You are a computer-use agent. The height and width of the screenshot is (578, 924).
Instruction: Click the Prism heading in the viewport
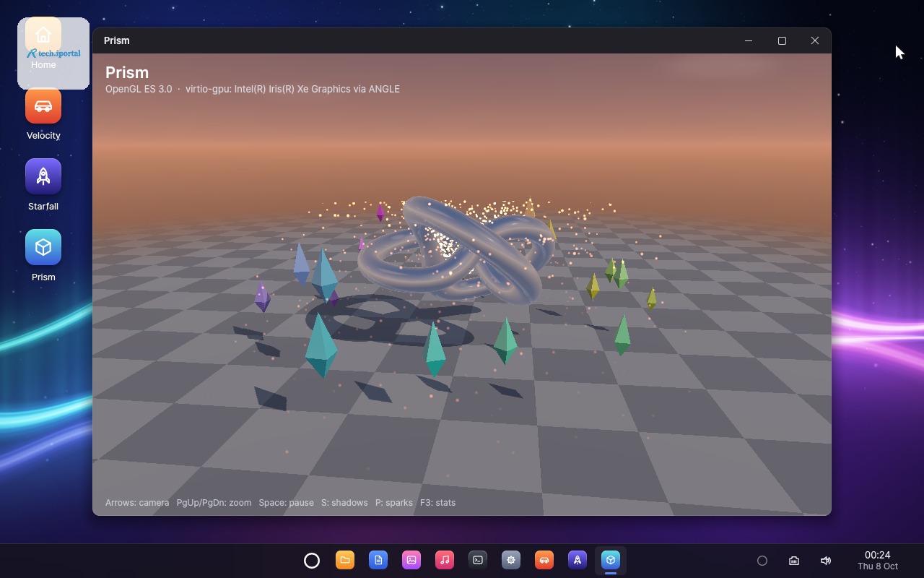[127, 72]
